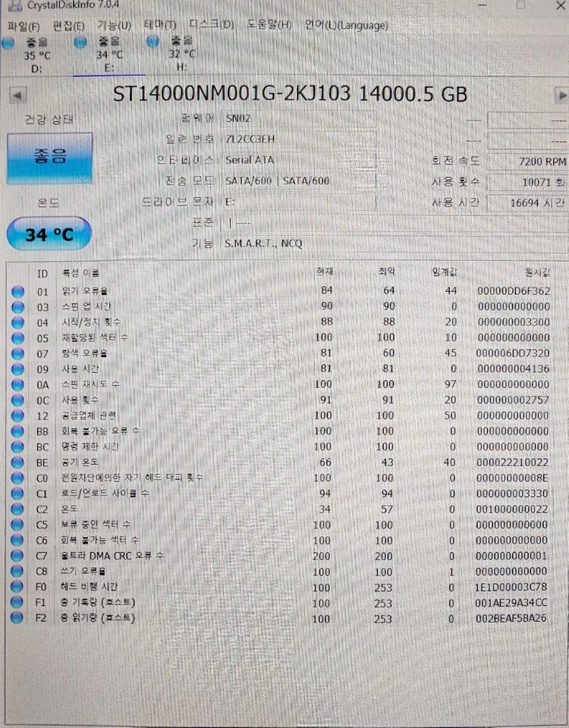Click the status icon of row C0
The height and width of the screenshot is (728, 569).
[x=17, y=479]
